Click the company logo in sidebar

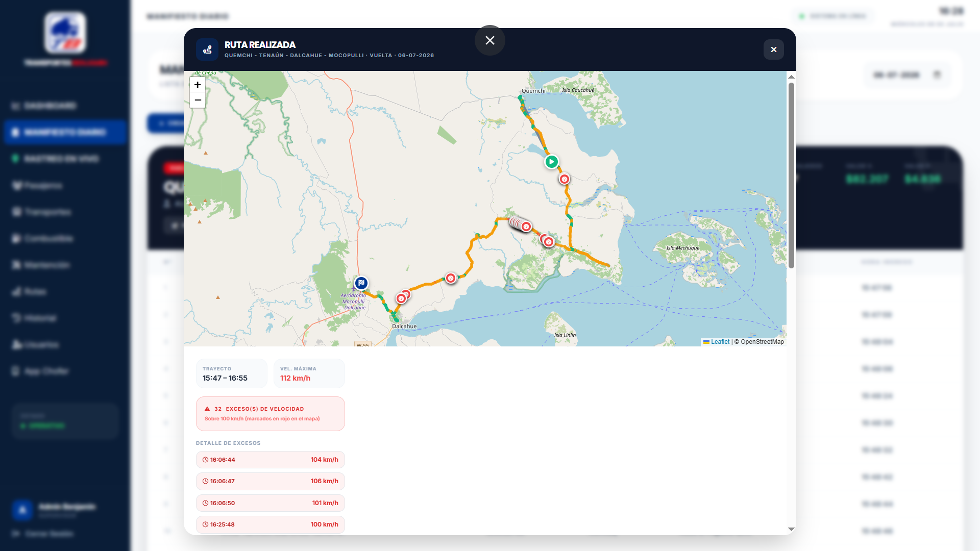(x=65, y=33)
